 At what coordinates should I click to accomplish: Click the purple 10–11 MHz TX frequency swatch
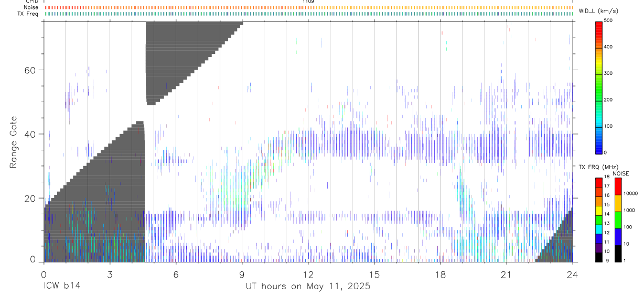[599, 248]
